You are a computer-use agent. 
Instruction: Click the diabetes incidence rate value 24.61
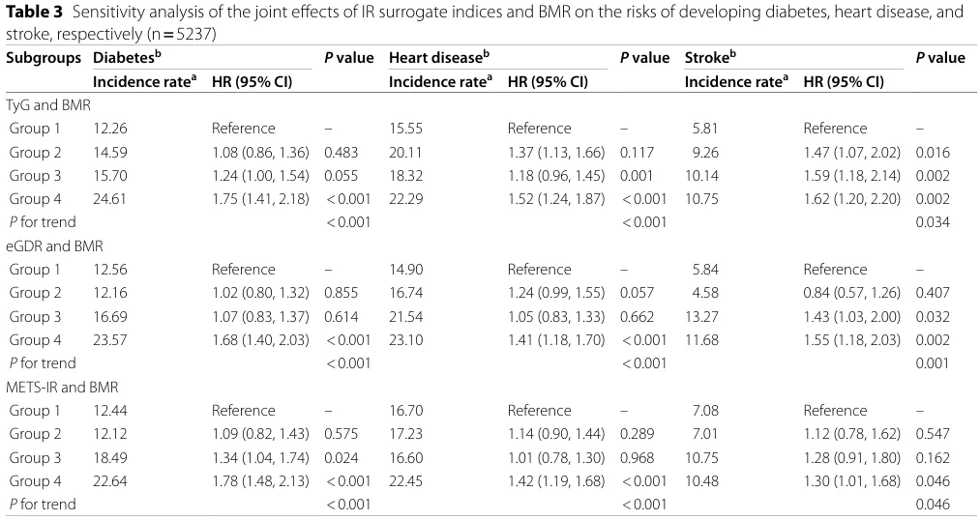coord(109,199)
